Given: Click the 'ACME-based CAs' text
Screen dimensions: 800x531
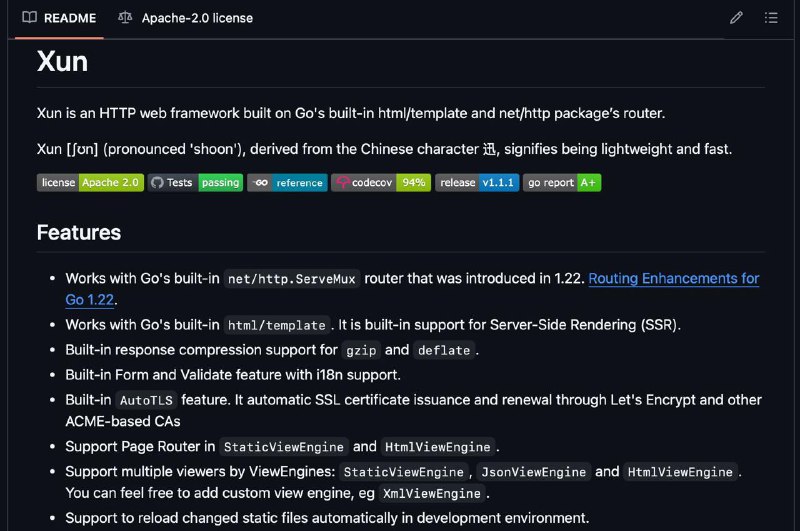Looking at the screenshot, I should tap(122, 421).
